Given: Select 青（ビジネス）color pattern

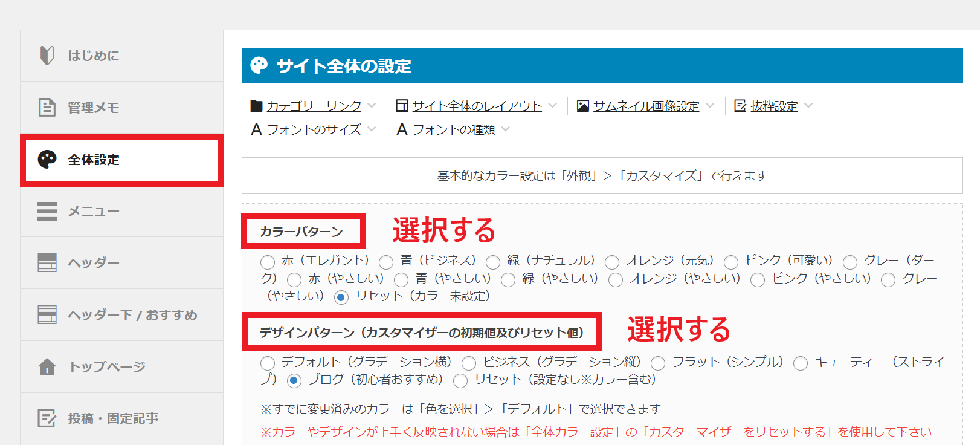Looking at the screenshot, I should click(x=386, y=262).
